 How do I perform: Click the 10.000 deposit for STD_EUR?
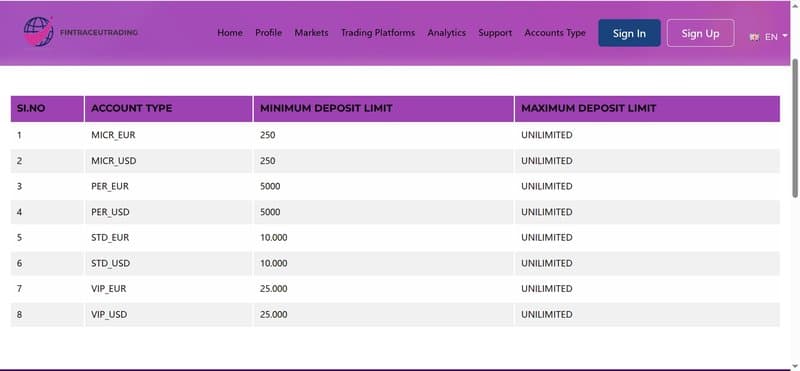click(273, 237)
